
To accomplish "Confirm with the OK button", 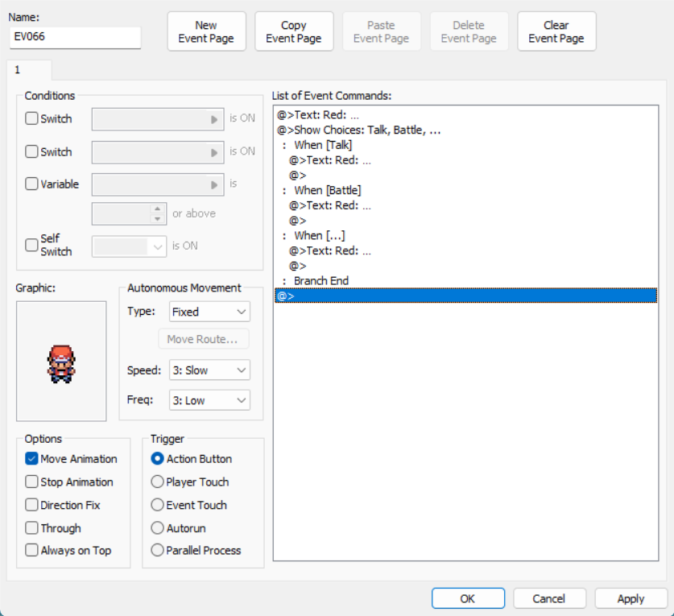I will coord(468,598).
